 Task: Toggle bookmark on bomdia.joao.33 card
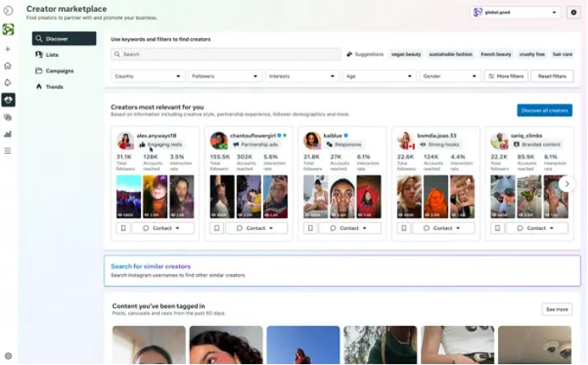404,228
